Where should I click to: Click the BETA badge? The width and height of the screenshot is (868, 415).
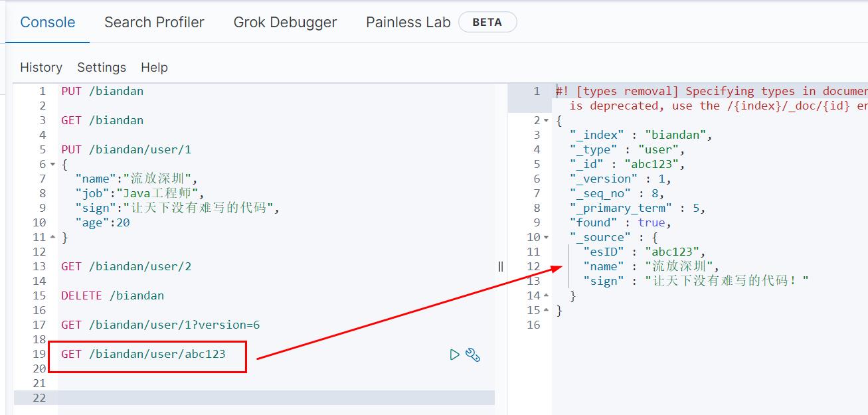pos(487,22)
